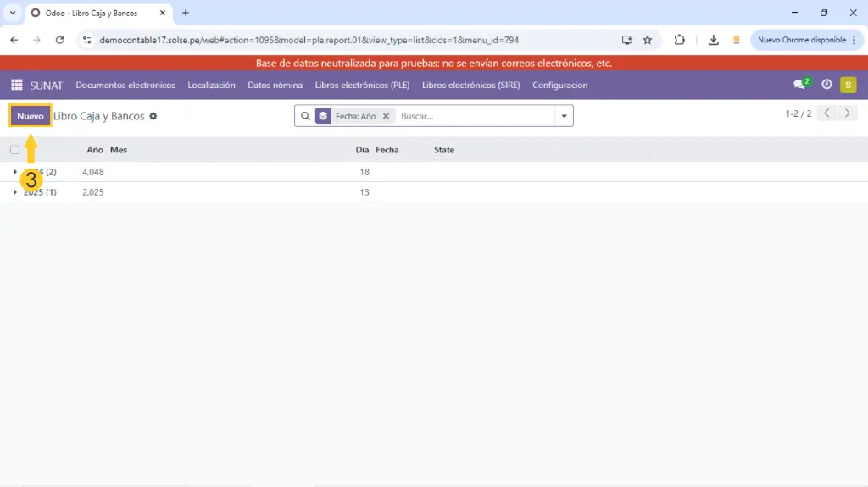Open the activities clock icon
The width and height of the screenshot is (868, 487).
[826, 85]
